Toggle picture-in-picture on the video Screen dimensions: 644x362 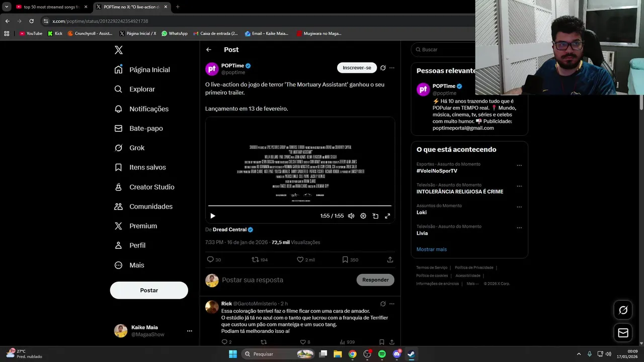coord(375,216)
